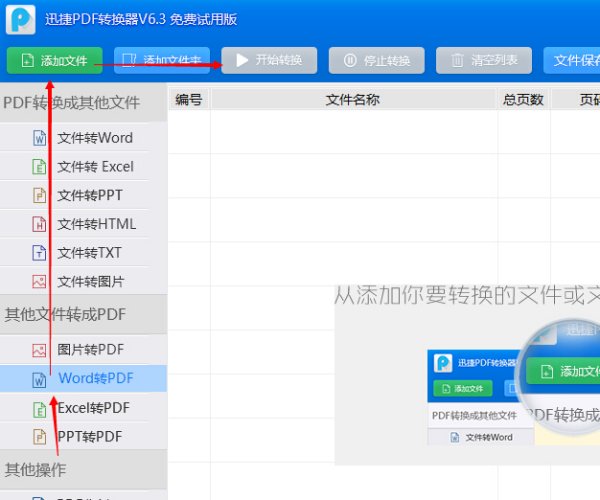
Task: Select 文件转HTML in sidebar
Action: click(83, 224)
